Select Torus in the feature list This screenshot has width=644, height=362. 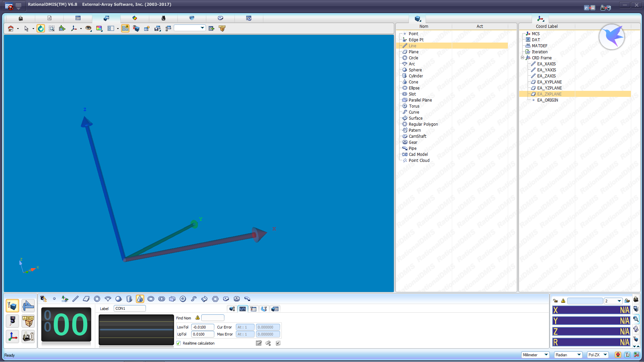pyautogui.click(x=414, y=106)
